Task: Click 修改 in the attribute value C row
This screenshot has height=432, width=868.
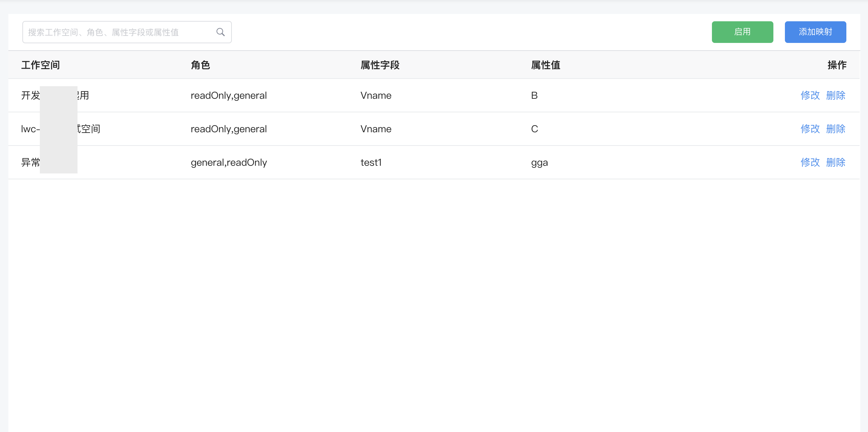Action: 810,129
